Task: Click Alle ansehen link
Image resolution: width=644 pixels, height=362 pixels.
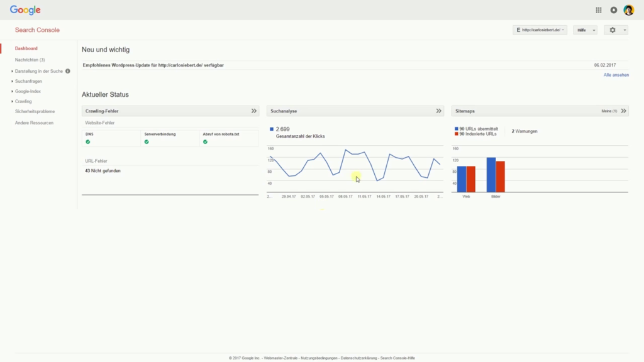Action: tap(616, 75)
